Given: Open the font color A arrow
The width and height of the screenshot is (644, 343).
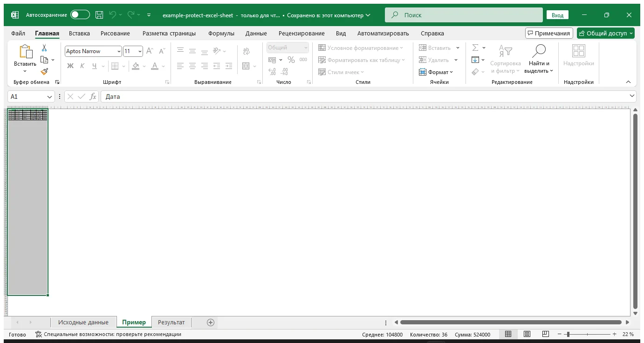Looking at the screenshot, I should point(164,66).
